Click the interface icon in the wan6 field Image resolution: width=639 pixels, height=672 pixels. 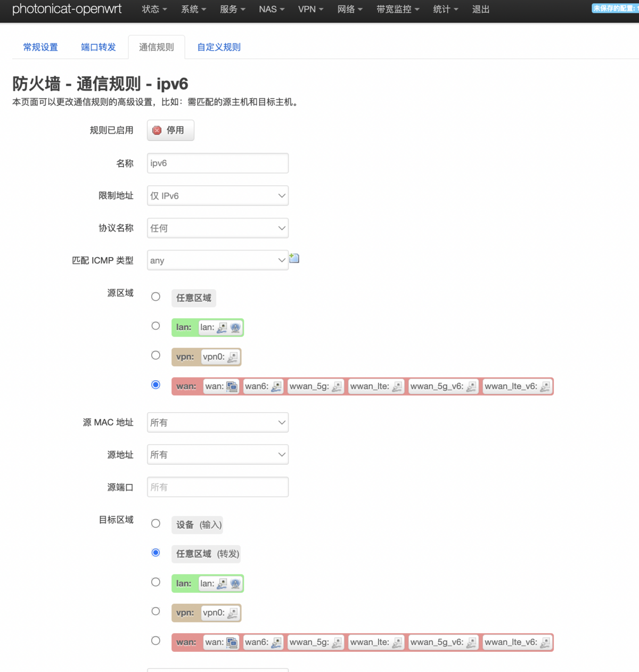coord(276,386)
